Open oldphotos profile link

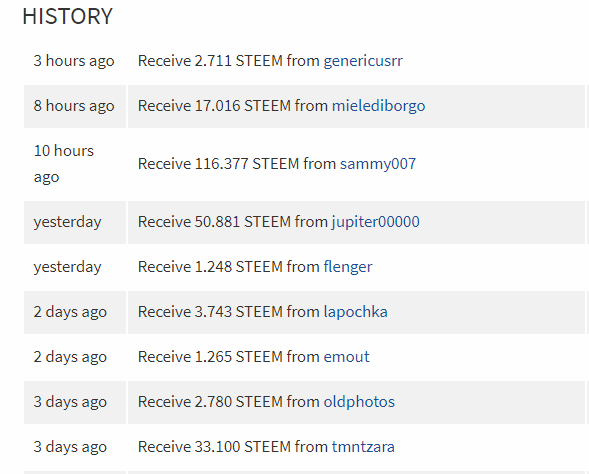tap(359, 402)
